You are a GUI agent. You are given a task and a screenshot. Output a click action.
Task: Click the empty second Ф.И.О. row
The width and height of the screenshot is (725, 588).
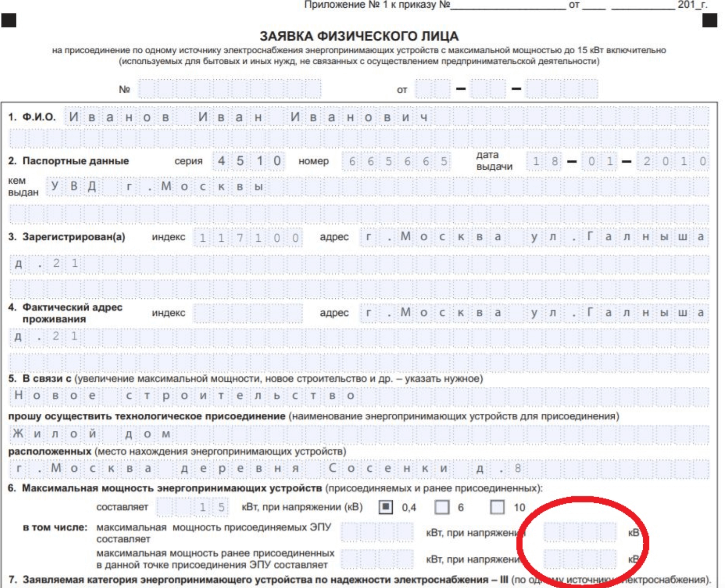coord(360,139)
